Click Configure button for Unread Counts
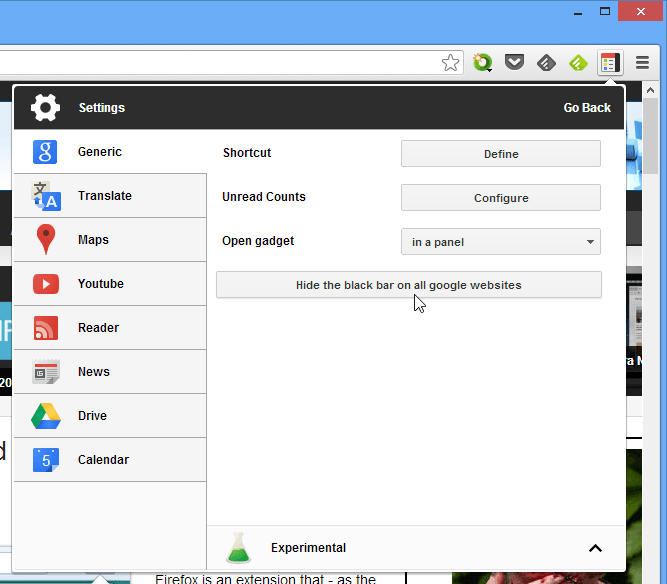The height and width of the screenshot is (584, 667). pyautogui.click(x=501, y=198)
